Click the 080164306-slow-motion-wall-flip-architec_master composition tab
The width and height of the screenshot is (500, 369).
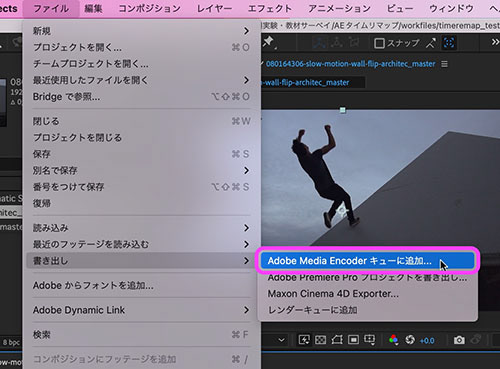350,64
